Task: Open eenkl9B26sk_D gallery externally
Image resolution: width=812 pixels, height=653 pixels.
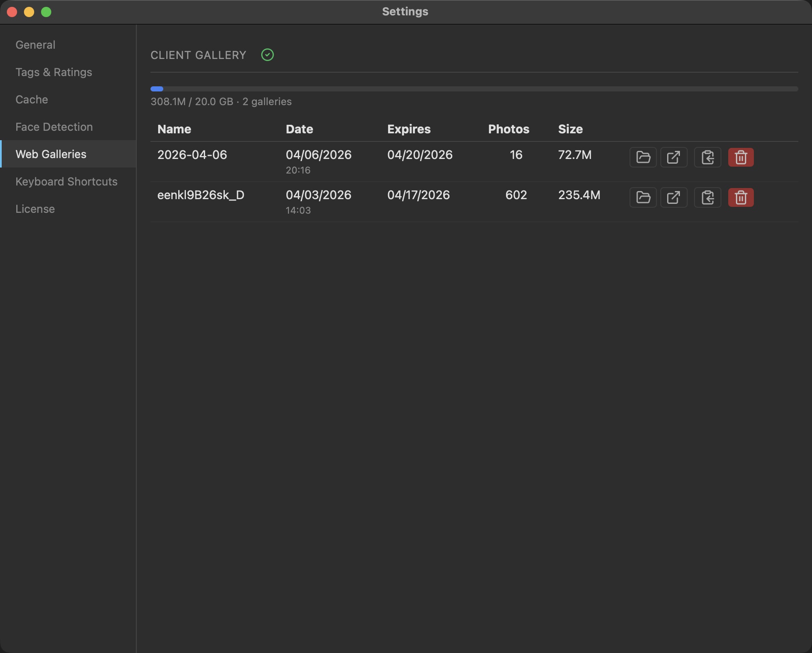Action: click(674, 197)
